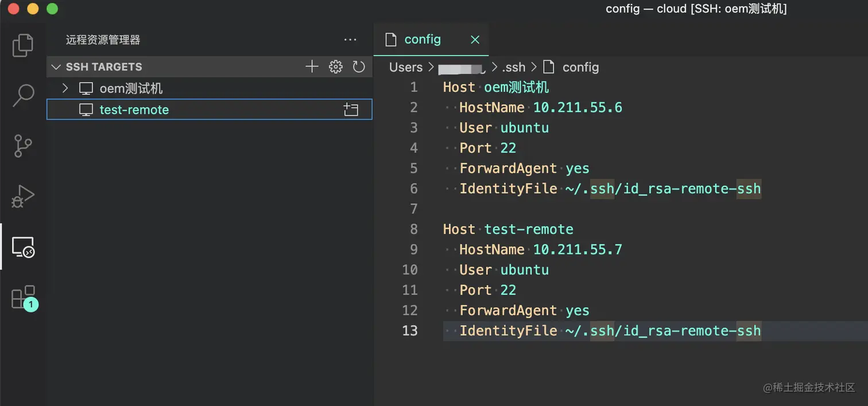This screenshot has width=868, height=406.
Task: Connect to test-remote in new window
Action: tap(350, 110)
